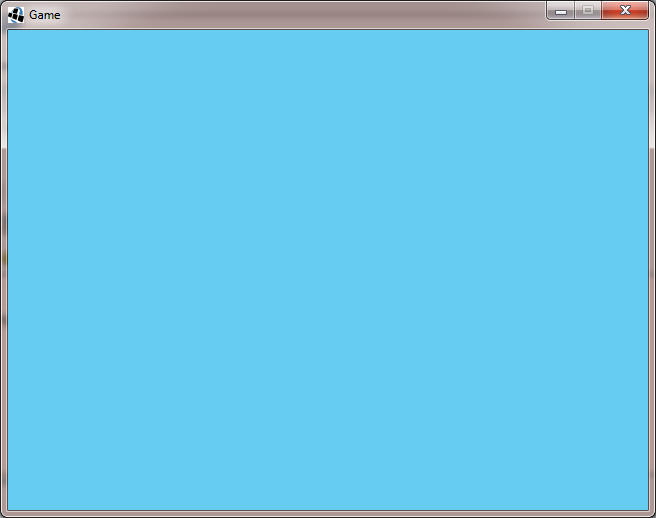
Task: Open the Game window system icon
Action: (x=16, y=15)
